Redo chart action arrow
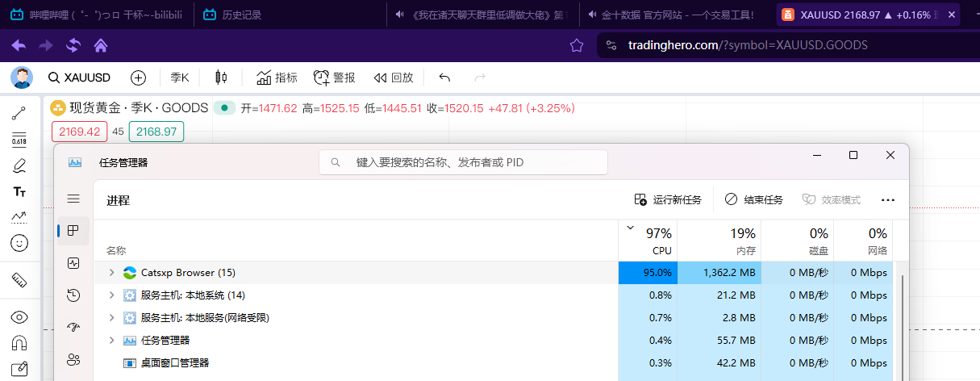This screenshot has height=381, width=980. tap(480, 77)
